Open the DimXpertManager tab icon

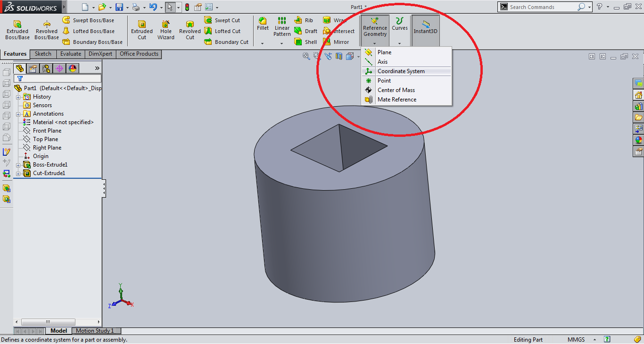[59, 68]
